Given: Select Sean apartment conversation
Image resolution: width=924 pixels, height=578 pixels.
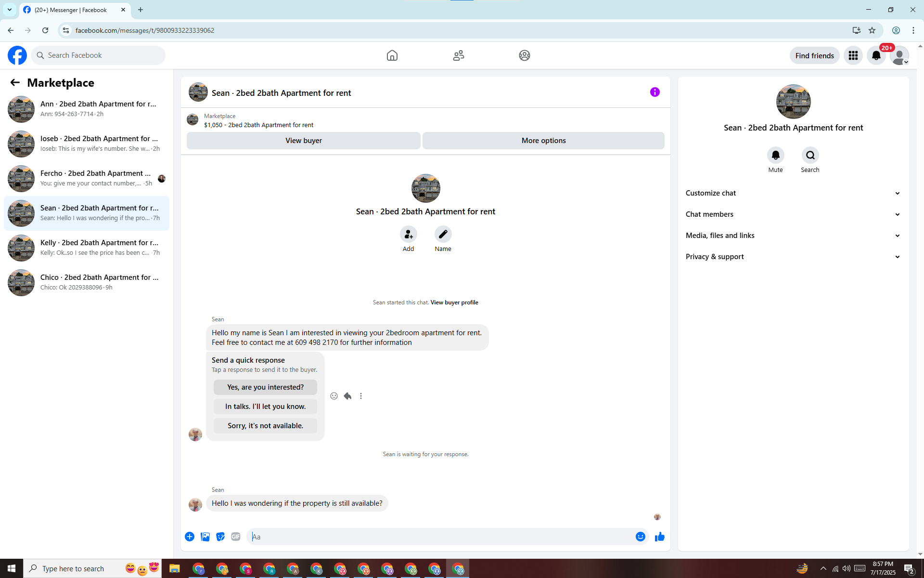Looking at the screenshot, I should (87, 213).
